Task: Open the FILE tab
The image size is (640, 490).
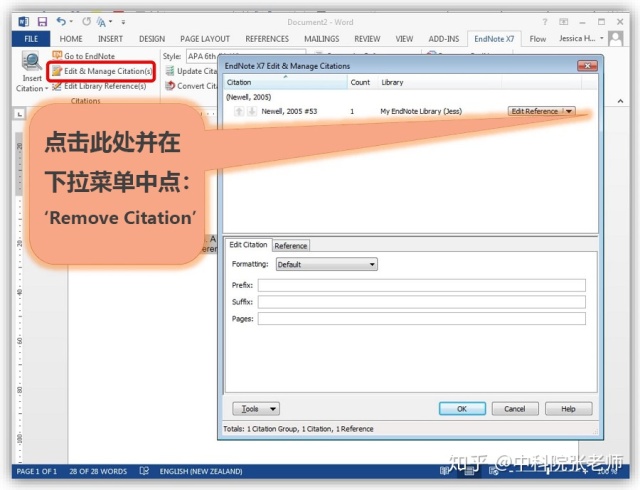Action: click(x=31, y=39)
